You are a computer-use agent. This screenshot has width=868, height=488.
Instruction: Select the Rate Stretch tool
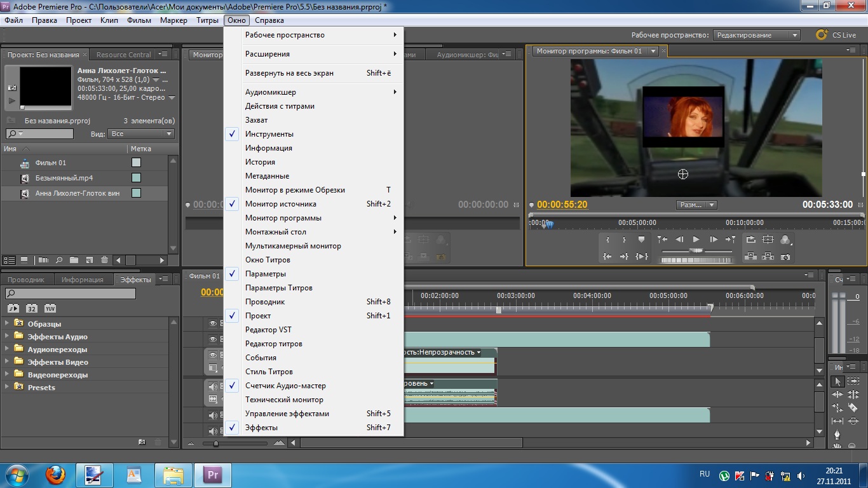point(837,408)
